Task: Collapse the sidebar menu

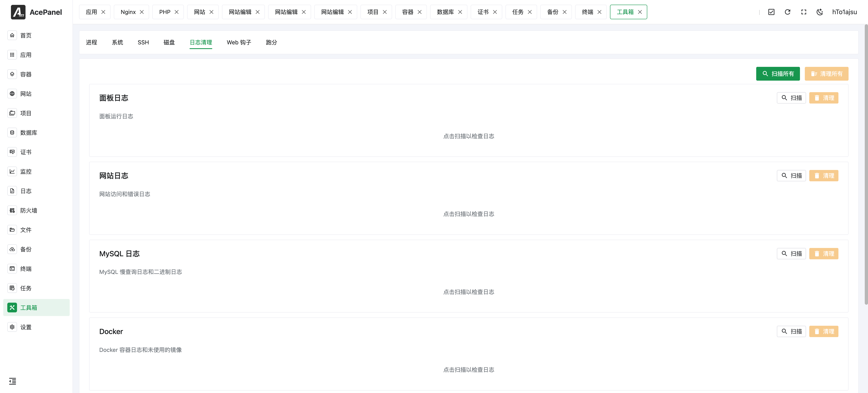Action: coord(13,381)
